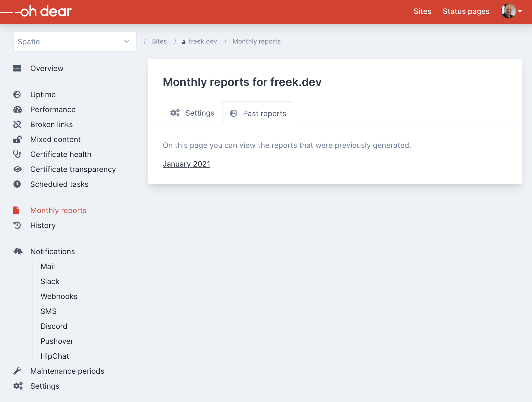Click the Monthly reports breadcrumb
Screen dimensions: 532x402
257,41
